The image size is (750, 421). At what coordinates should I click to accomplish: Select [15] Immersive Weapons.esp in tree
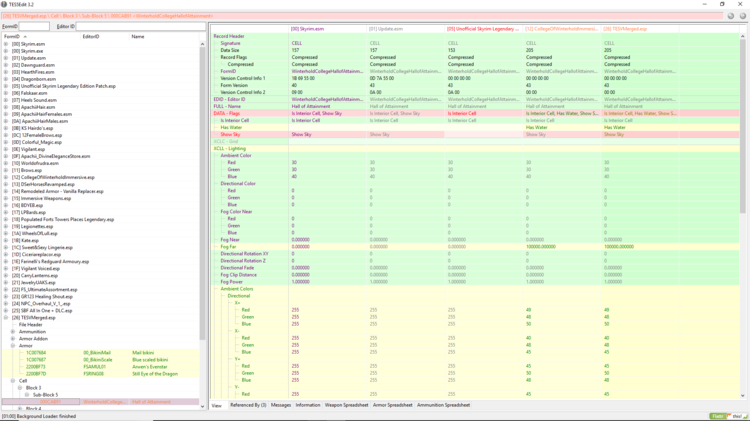click(x=41, y=198)
